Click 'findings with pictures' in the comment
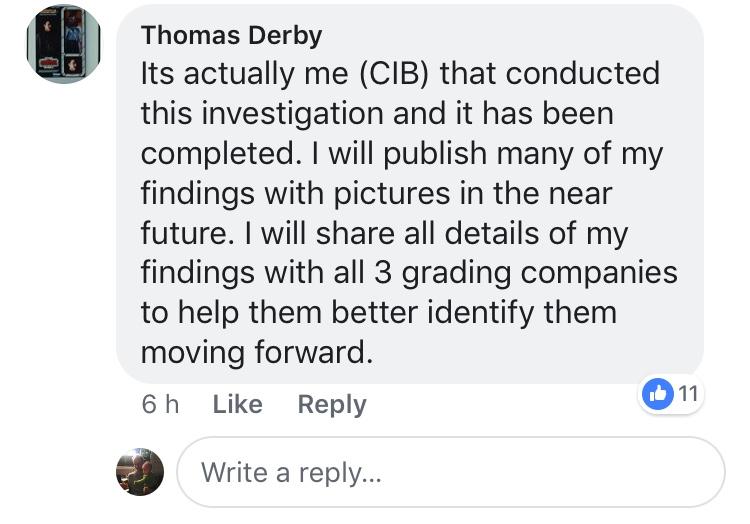 296,194
